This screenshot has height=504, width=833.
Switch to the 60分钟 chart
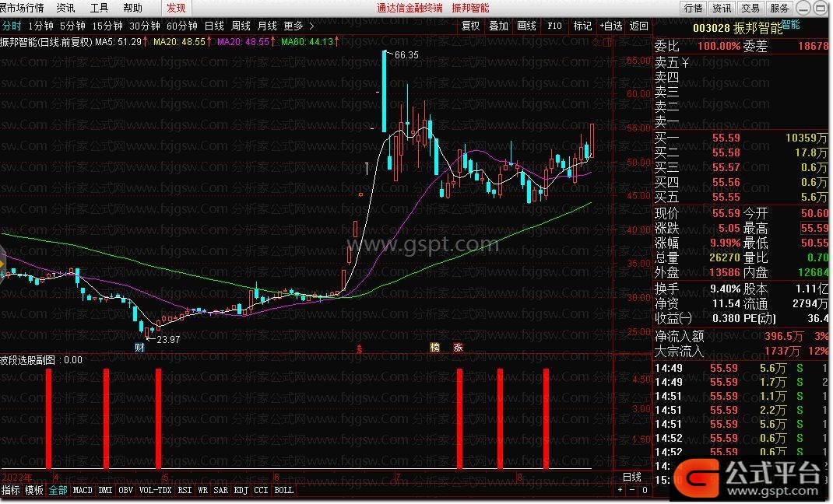[181, 26]
